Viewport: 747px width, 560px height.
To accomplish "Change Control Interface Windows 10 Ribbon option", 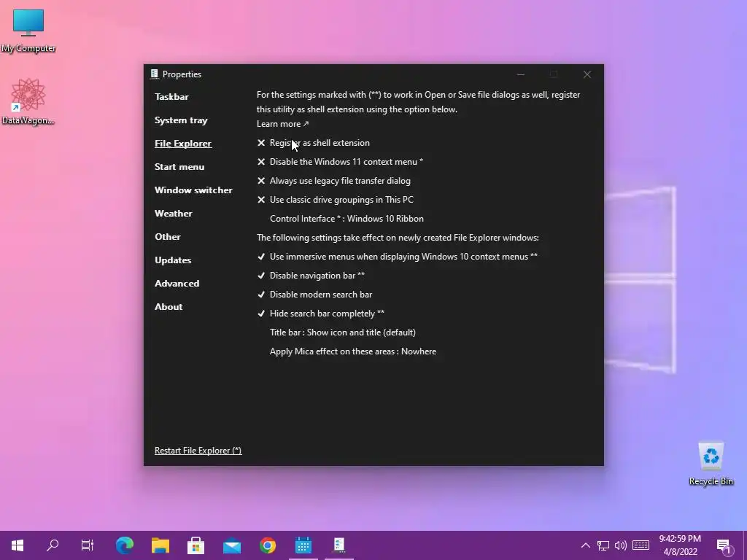I will click(347, 219).
